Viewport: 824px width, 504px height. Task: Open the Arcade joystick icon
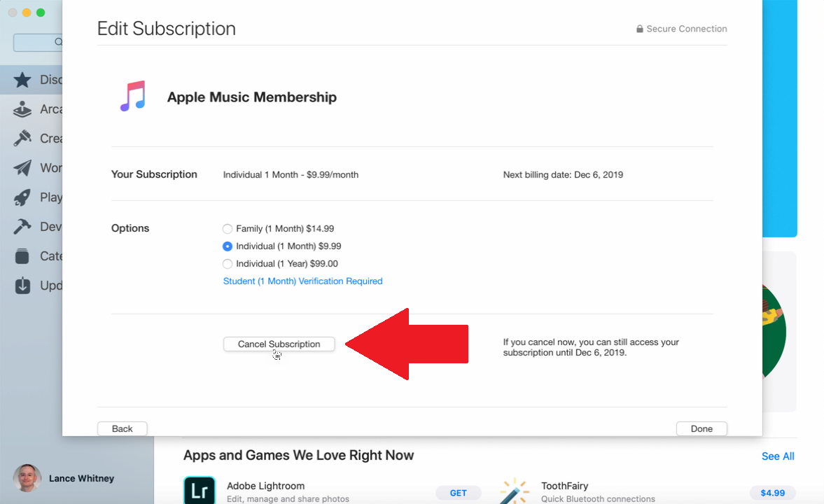[22, 109]
